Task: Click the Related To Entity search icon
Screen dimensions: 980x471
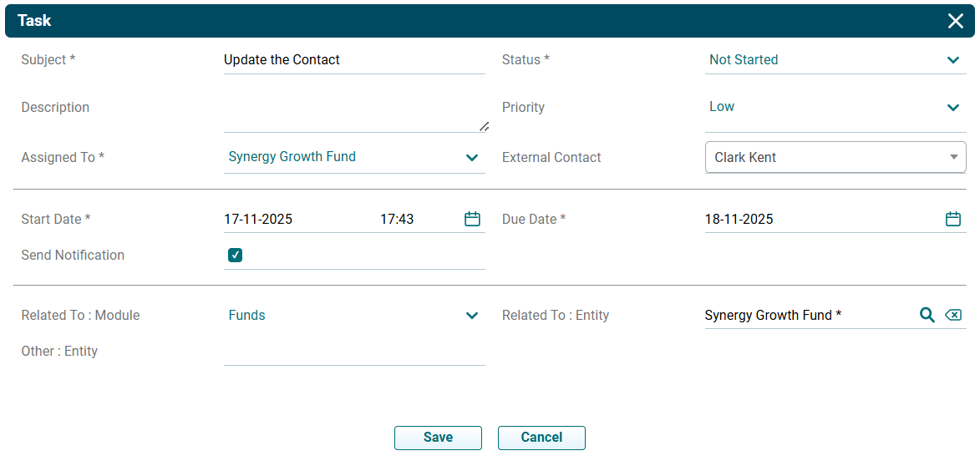Action: click(x=927, y=315)
